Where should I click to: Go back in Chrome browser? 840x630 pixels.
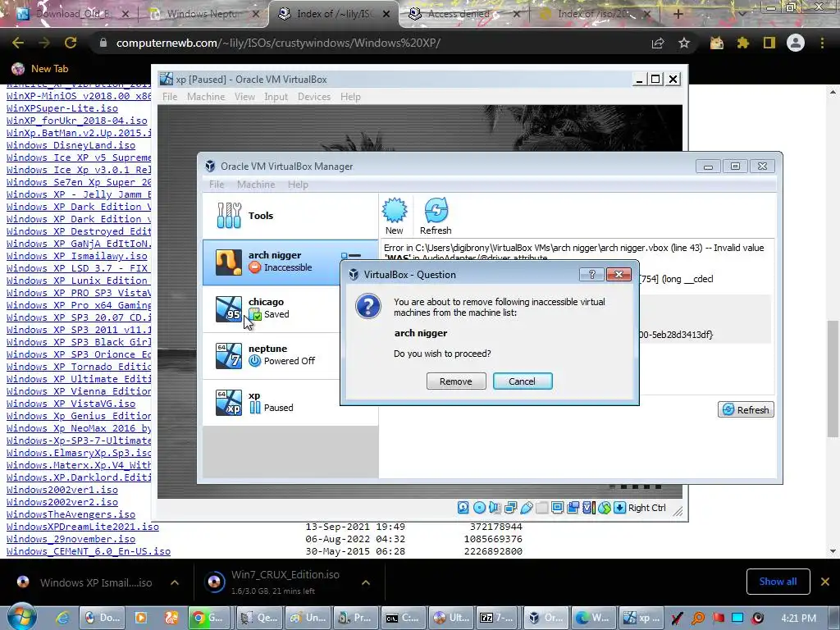point(18,43)
